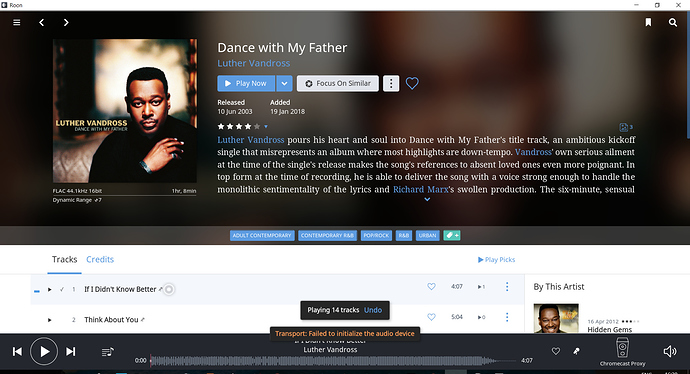Open search with the magnifier icon
The height and width of the screenshot is (374, 690).
point(673,22)
